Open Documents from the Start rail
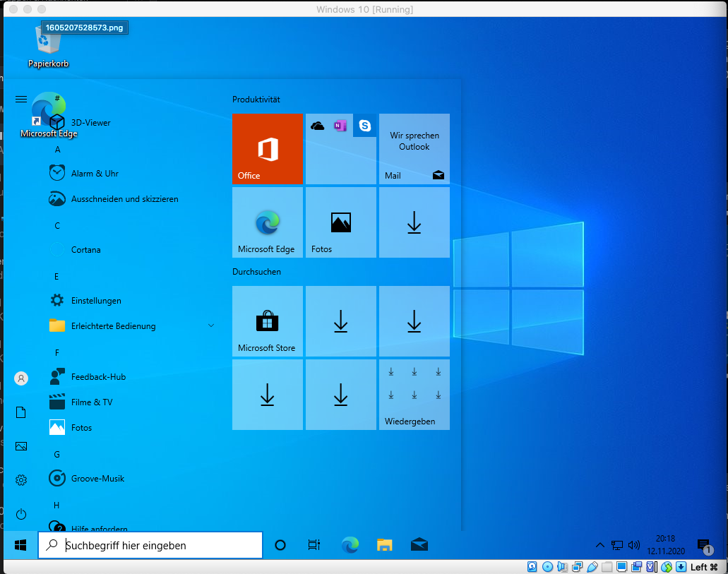The image size is (728, 574). [21, 412]
